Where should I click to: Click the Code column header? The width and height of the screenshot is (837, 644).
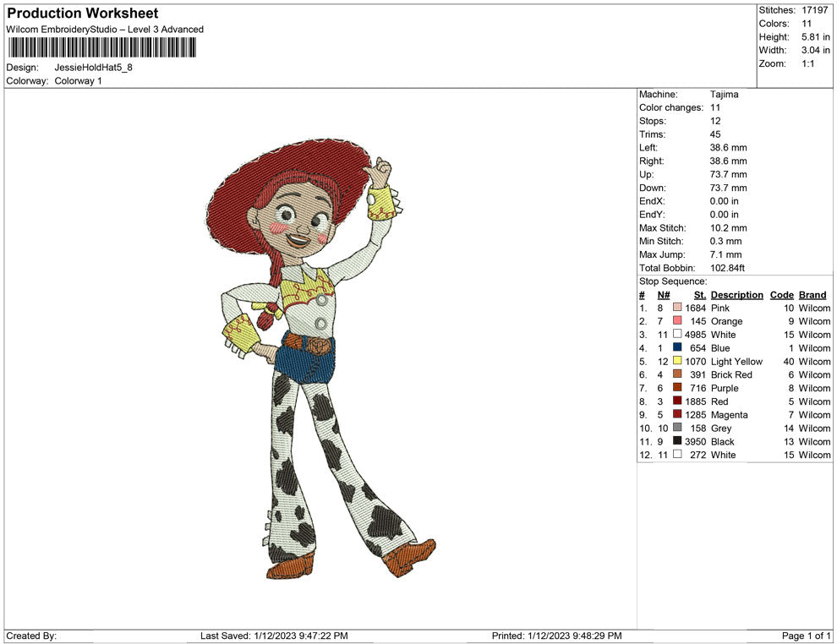[x=781, y=294]
